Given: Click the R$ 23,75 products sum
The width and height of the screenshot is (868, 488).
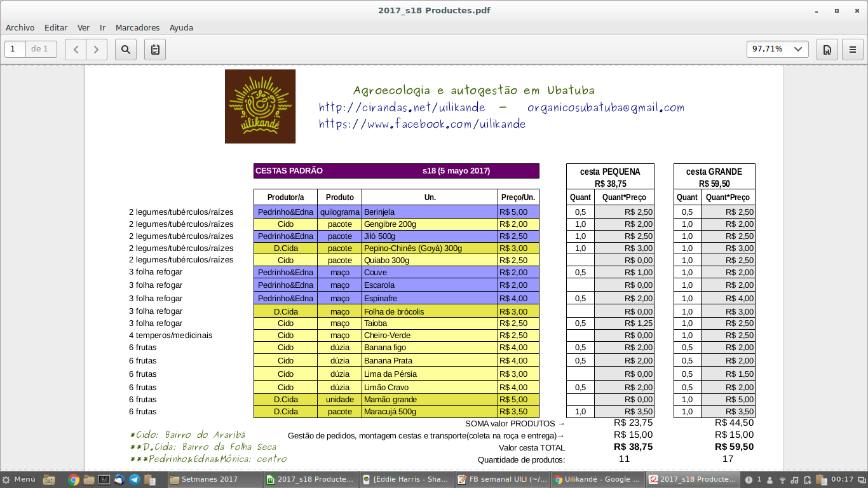Looking at the screenshot, I should [x=633, y=423].
